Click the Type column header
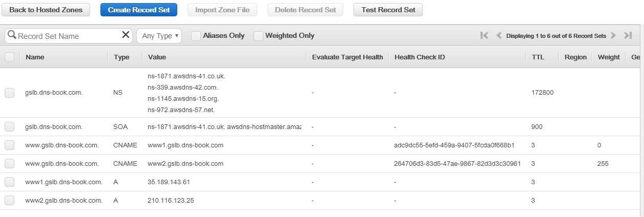 click(121, 57)
